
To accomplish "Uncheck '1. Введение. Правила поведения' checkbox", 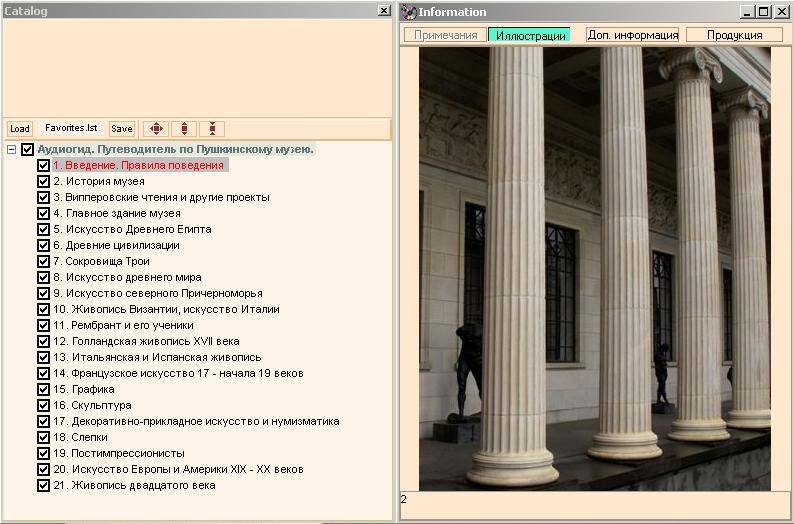I will pyautogui.click(x=43, y=166).
